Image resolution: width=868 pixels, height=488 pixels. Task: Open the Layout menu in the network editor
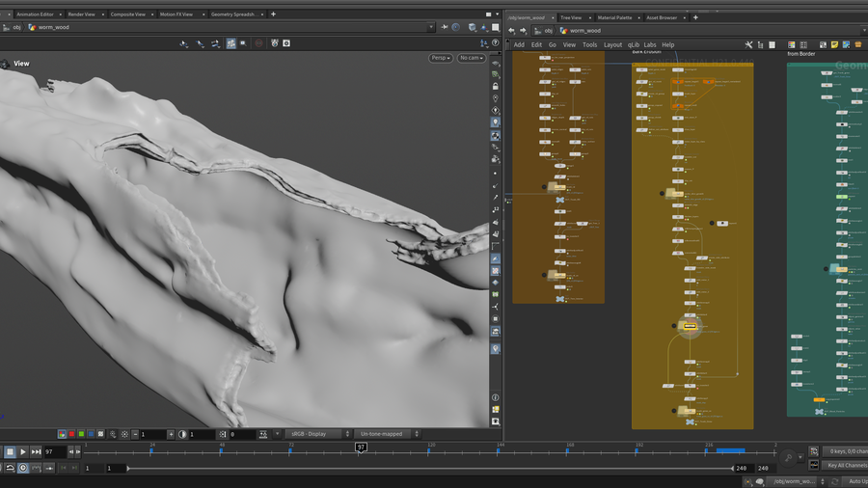coord(612,44)
